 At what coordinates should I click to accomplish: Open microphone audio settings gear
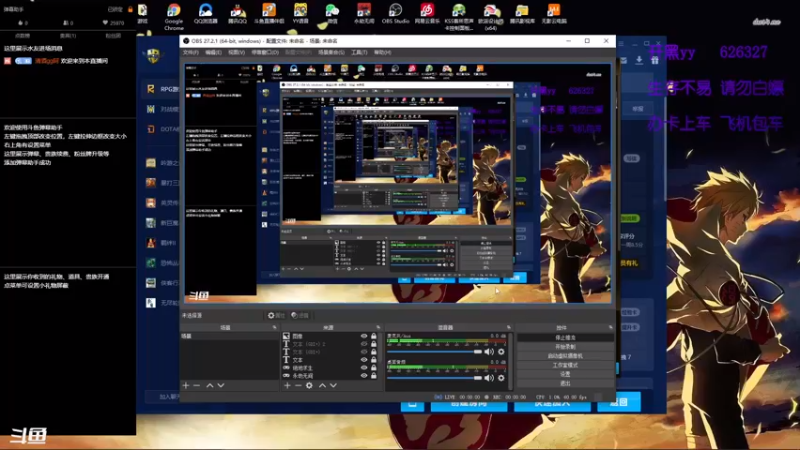point(502,352)
